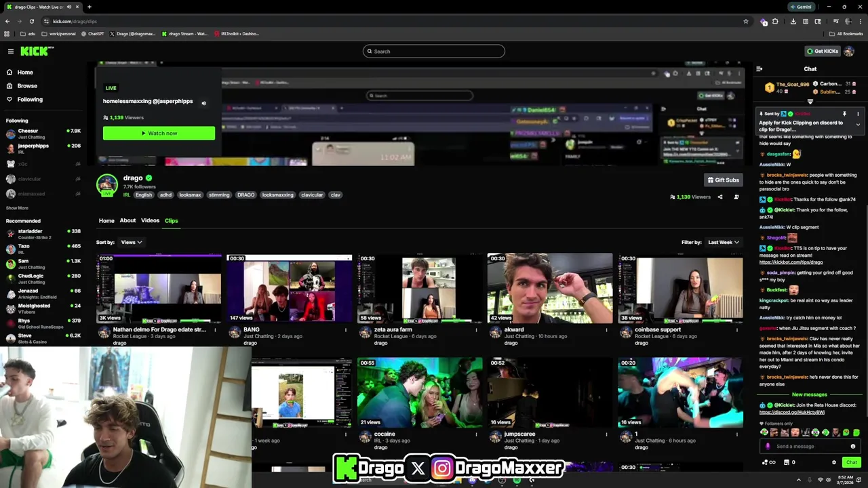This screenshot has width=868, height=488.
Task: Open Chrome extensions puzzle icon
Action: pos(775,21)
